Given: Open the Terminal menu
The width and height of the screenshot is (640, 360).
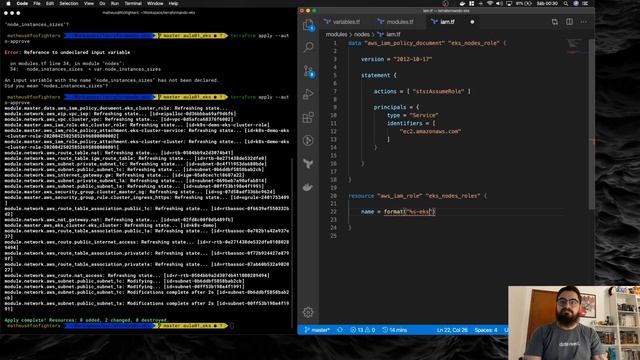Looking at the screenshot, I should (133, 3).
